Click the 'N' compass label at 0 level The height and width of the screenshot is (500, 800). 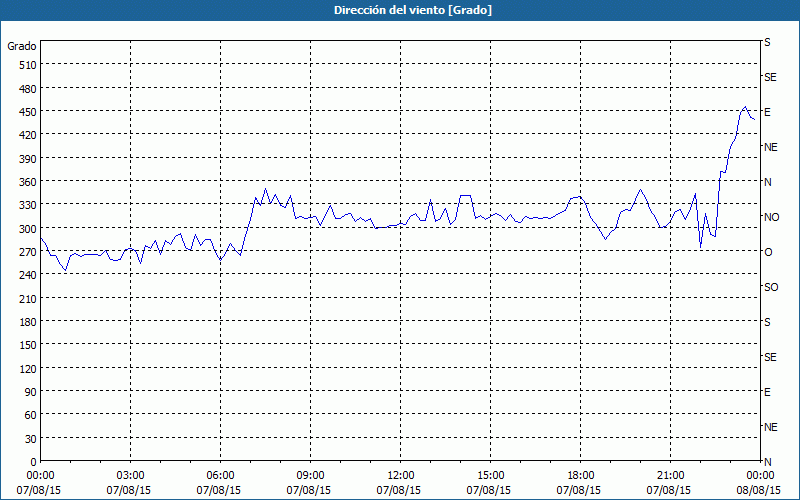(768, 462)
